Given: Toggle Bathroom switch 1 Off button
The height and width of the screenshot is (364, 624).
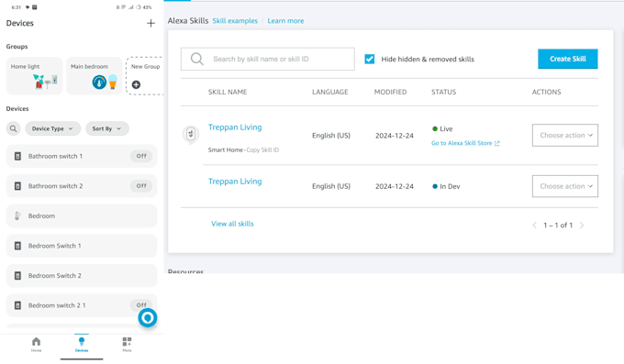Looking at the screenshot, I should (x=141, y=156).
